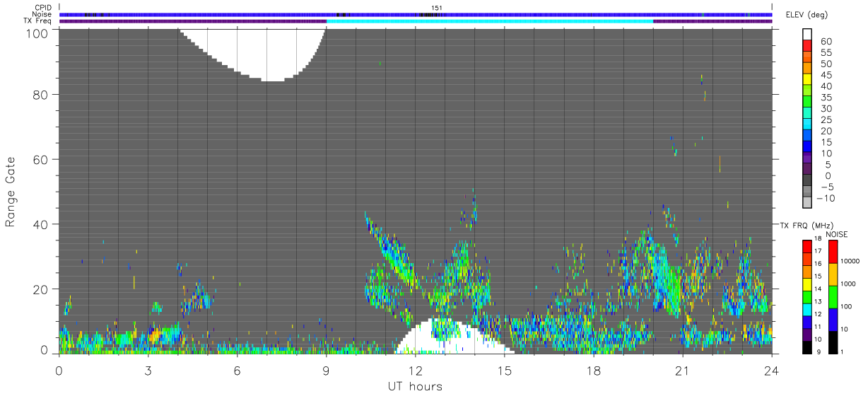868x401 pixels.
Task: Pick the cyan 12–13 MHz TX FRQ swatch
Action: point(807,309)
